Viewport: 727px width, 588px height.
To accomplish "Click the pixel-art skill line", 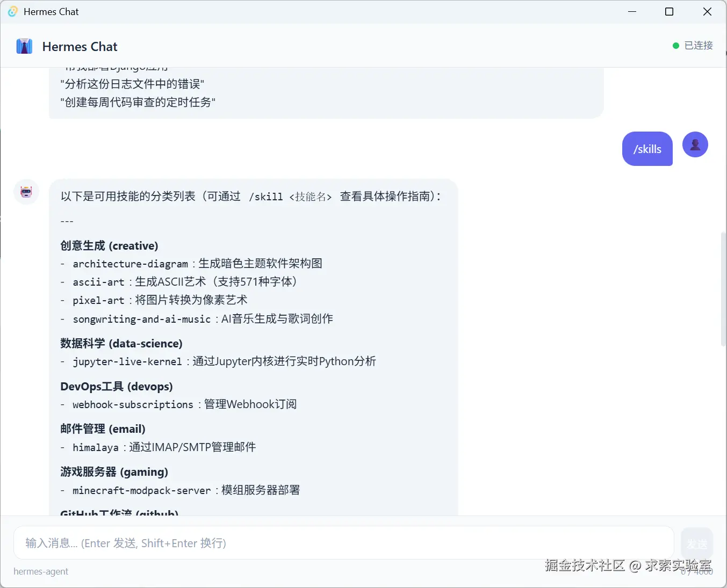I will pyautogui.click(x=154, y=300).
